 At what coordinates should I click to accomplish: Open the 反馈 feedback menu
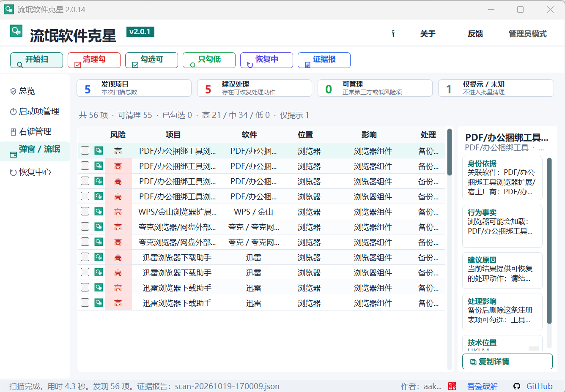[475, 34]
